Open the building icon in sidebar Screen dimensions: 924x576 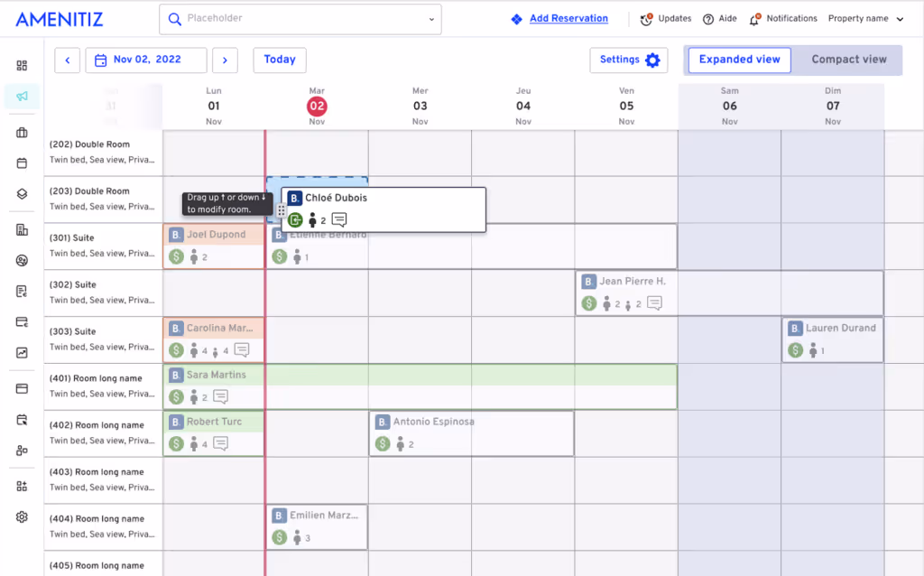pos(22,230)
